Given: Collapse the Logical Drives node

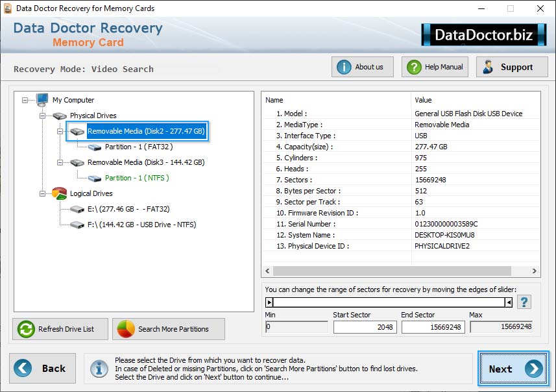Looking at the screenshot, I should 42,193.
